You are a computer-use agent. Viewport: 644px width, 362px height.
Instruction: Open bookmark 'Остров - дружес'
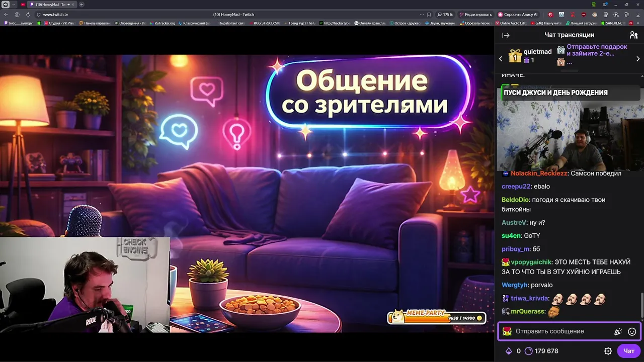click(x=405, y=23)
